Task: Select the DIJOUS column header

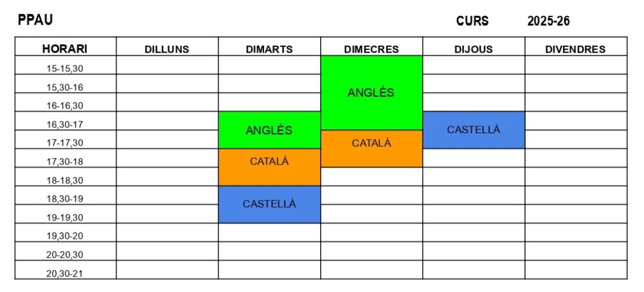Action: pos(473,49)
